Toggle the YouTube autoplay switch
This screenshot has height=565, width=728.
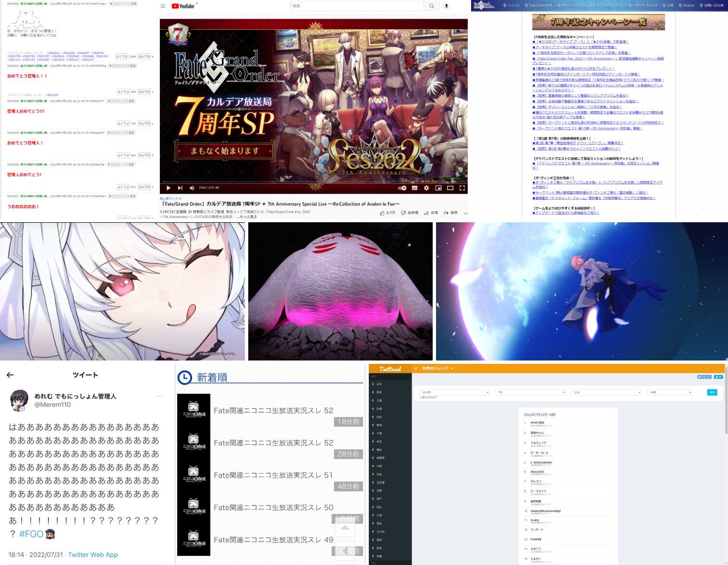[402, 188]
